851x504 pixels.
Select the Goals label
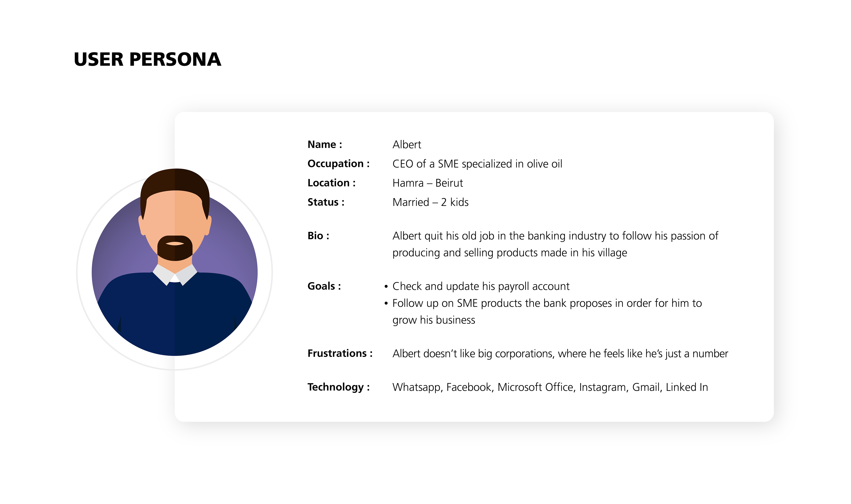pyautogui.click(x=324, y=286)
